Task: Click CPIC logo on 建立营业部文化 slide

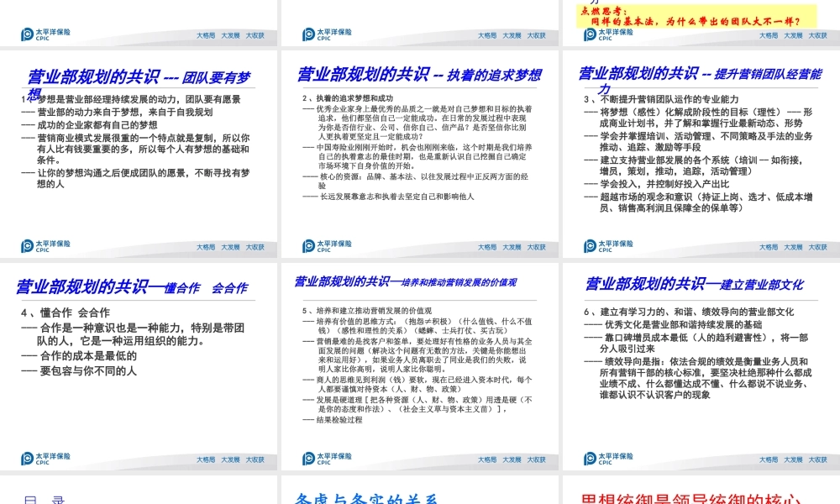Action: (x=608, y=459)
